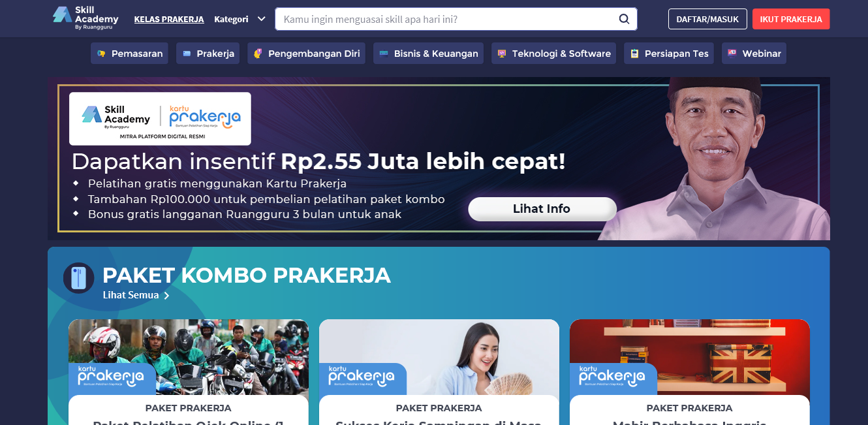Open the Webinar category icon
This screenshot has height=425, width=868.
pyautogui.click(x=732, y=54)
